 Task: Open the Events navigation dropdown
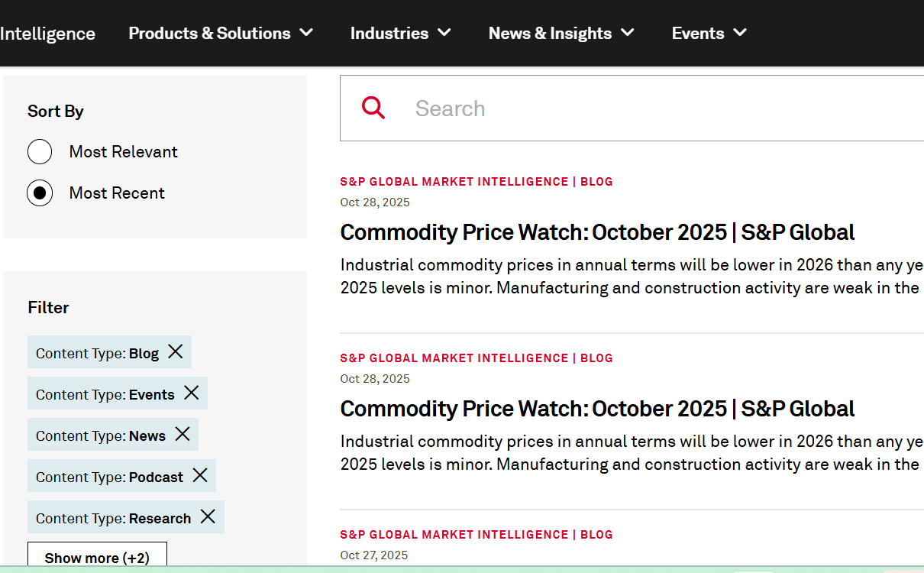coord(709,33)
